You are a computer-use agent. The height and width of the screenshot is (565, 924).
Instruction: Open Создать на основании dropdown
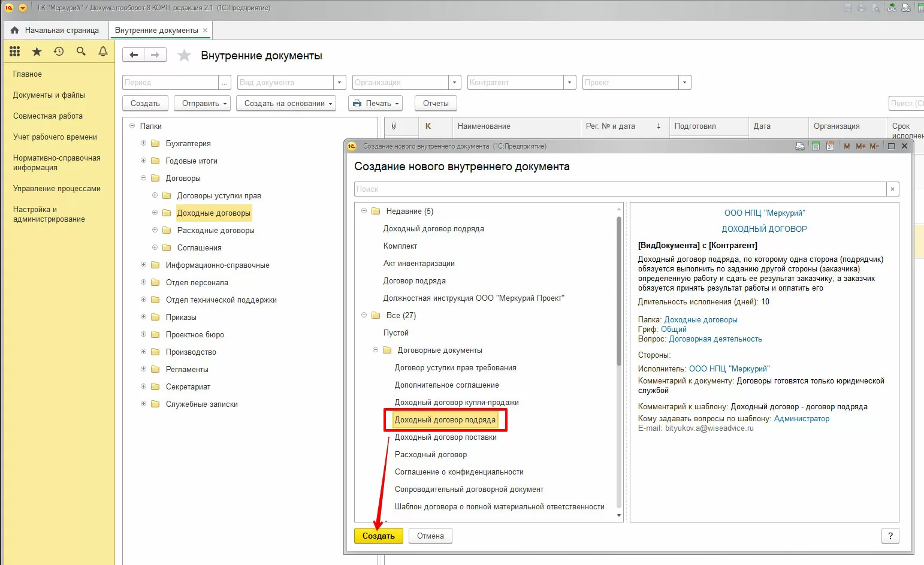[x=286, y=104]
